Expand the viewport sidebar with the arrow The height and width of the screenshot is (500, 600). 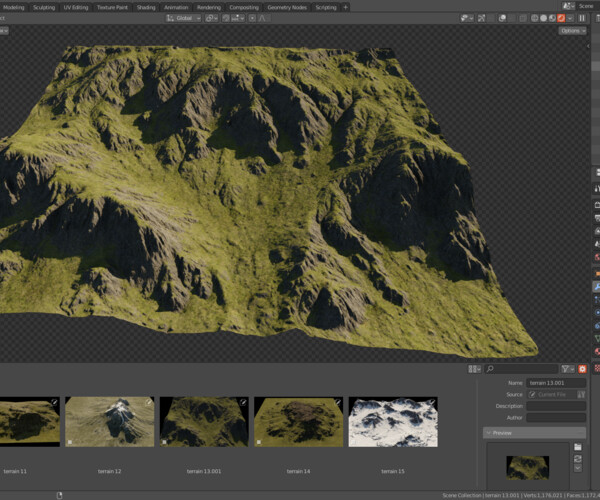point(588,46)
